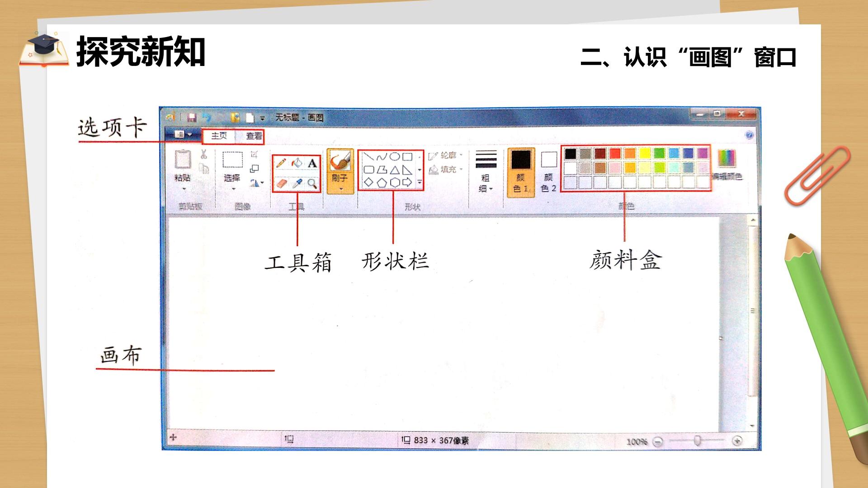Expand the arrow below 刷子
868x488 pixels.
(x=341, y=189)
